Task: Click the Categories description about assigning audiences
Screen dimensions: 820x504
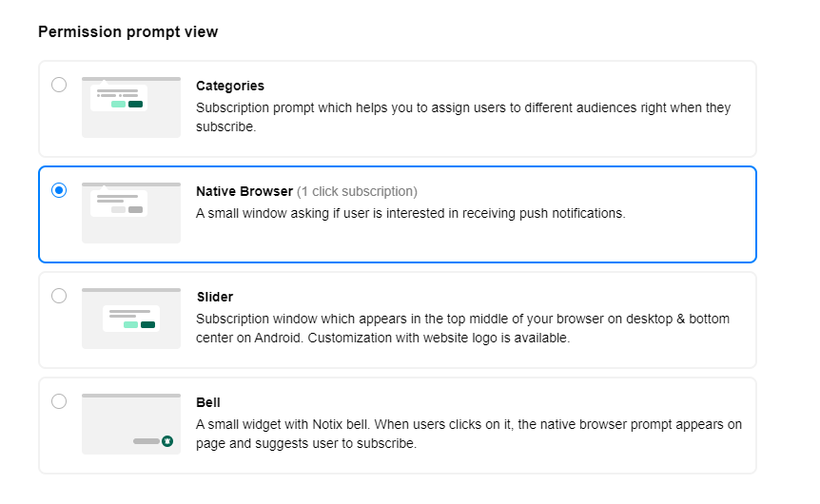Action: [x=463, y=117]
